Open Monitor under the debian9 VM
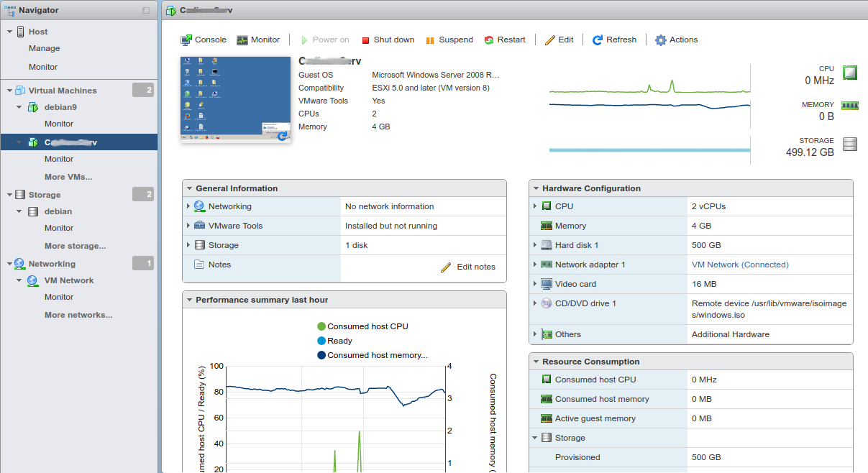 pos(59,124)
